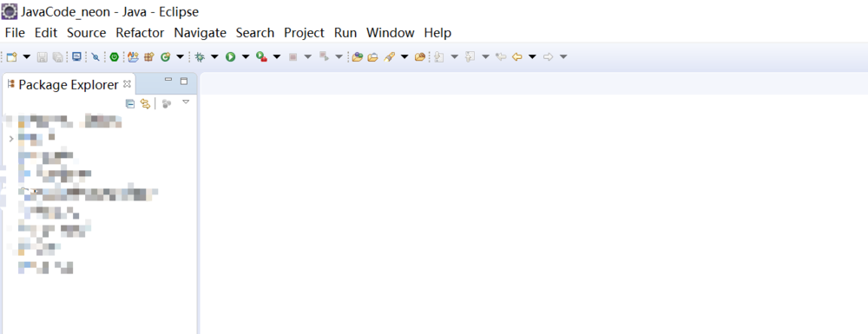Open the Navigate menu
Screen dimensions: 868x334
(x=200, y=33)
